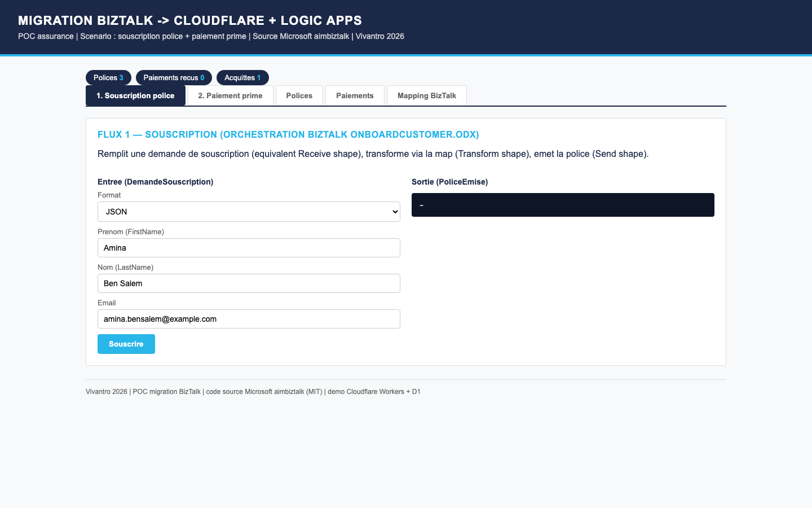812x508 pixels.
Task: Click the Vivantro 2026 footer text
Action: click(x=253, y=392)
